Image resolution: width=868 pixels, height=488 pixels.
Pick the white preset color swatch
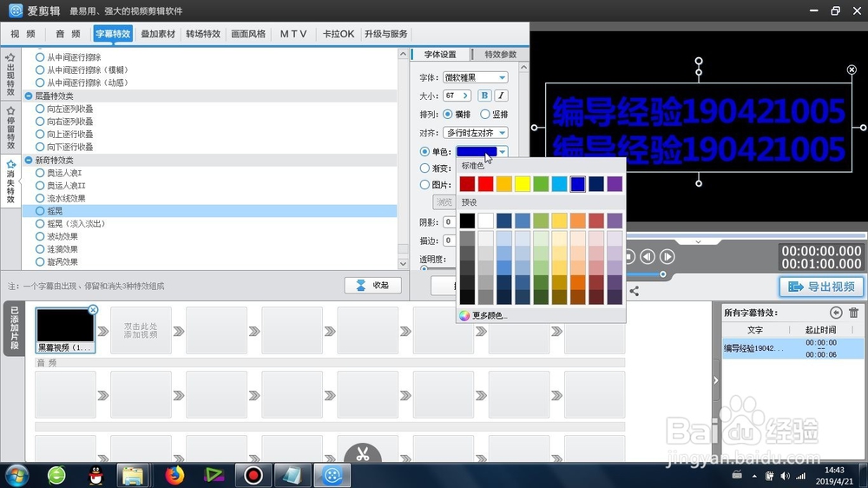tap(485, 221)
